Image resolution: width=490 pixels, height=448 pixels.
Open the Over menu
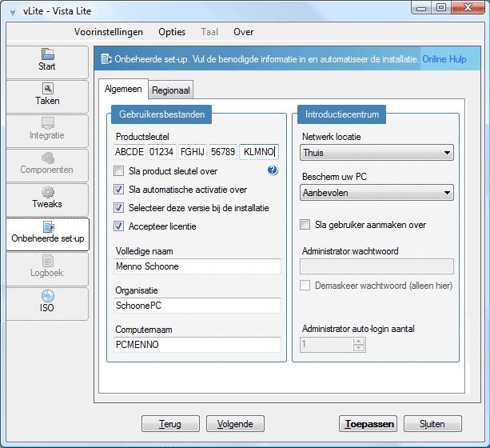pyautogui.click(x=244, y=32)
